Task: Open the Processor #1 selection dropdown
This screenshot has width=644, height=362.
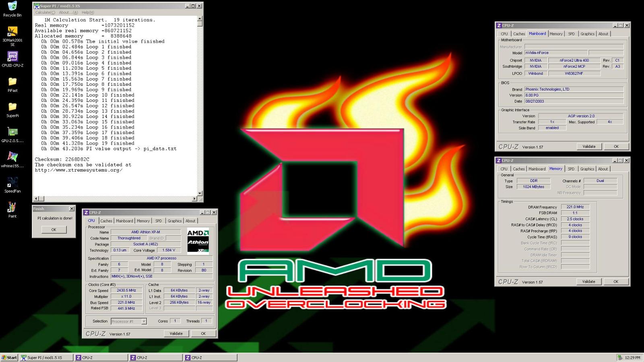Action: 144,321
